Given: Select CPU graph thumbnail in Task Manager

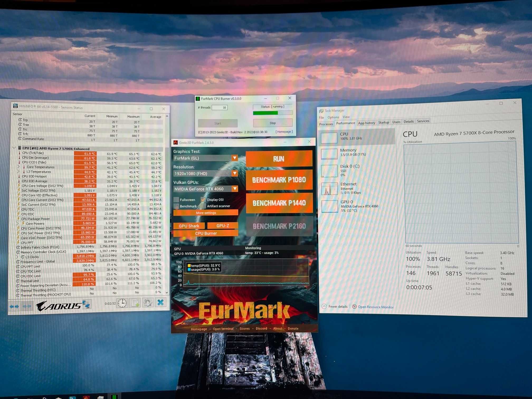Looking at the screenshot, I should (x=329, y=138).
